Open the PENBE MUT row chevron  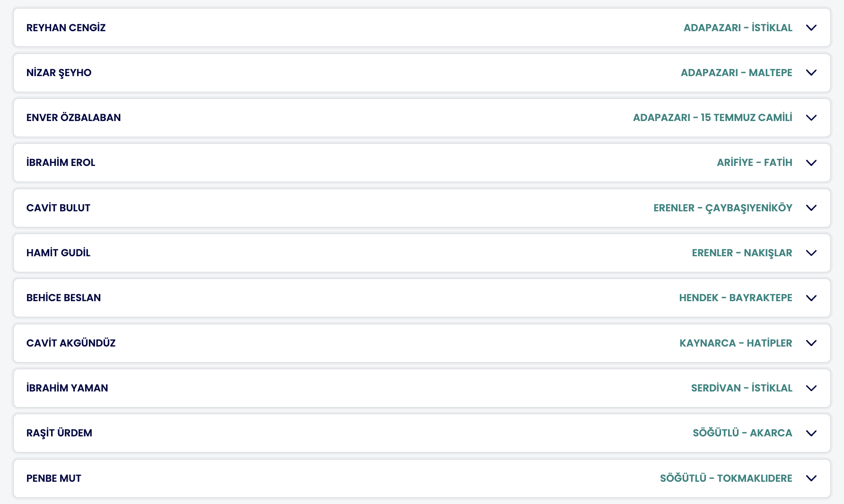click(811, 478)
